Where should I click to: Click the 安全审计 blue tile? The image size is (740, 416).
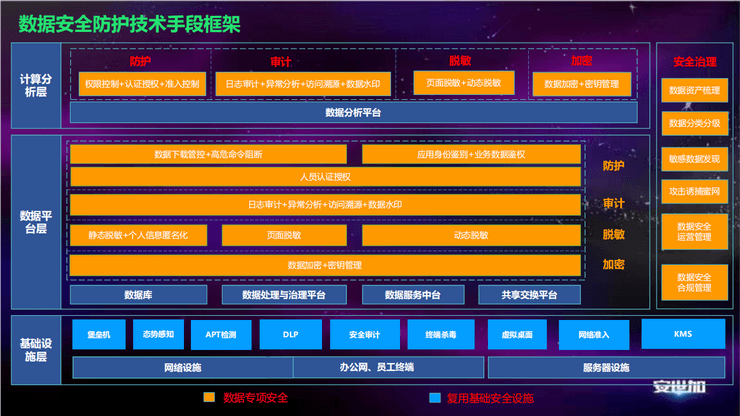[365, 335]
